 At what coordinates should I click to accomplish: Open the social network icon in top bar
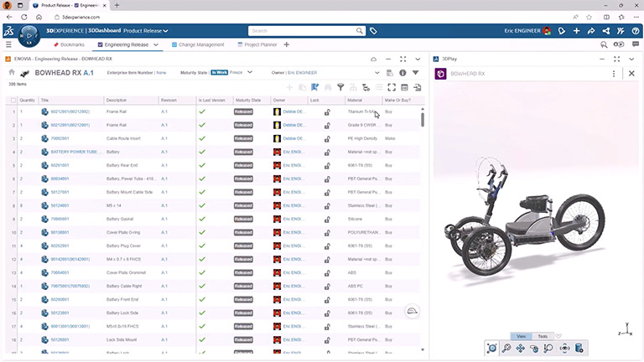(x=605, y=31)
